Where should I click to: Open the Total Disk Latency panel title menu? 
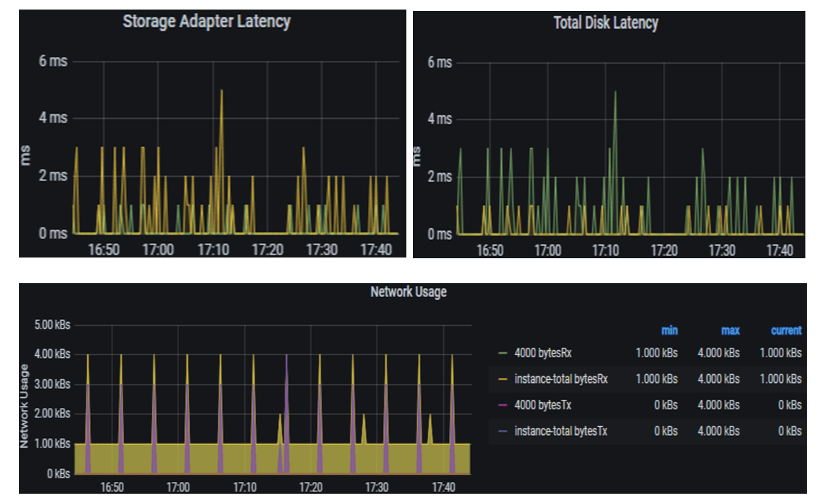(606, 23)
